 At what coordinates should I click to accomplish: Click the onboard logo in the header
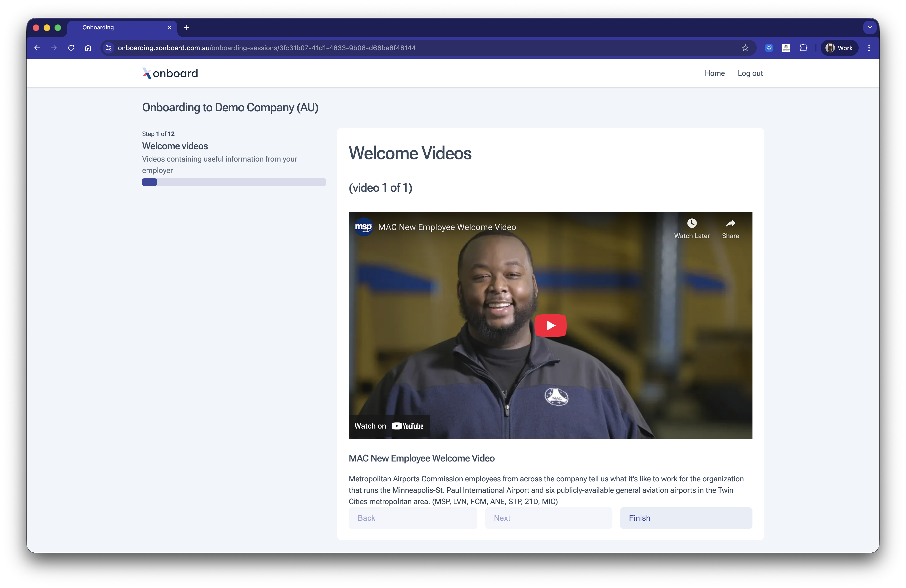169,73
